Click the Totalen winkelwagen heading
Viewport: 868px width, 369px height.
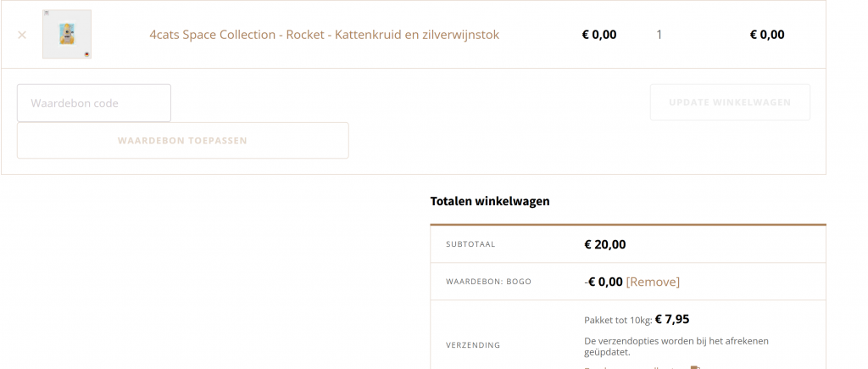(x=490, y=201)
